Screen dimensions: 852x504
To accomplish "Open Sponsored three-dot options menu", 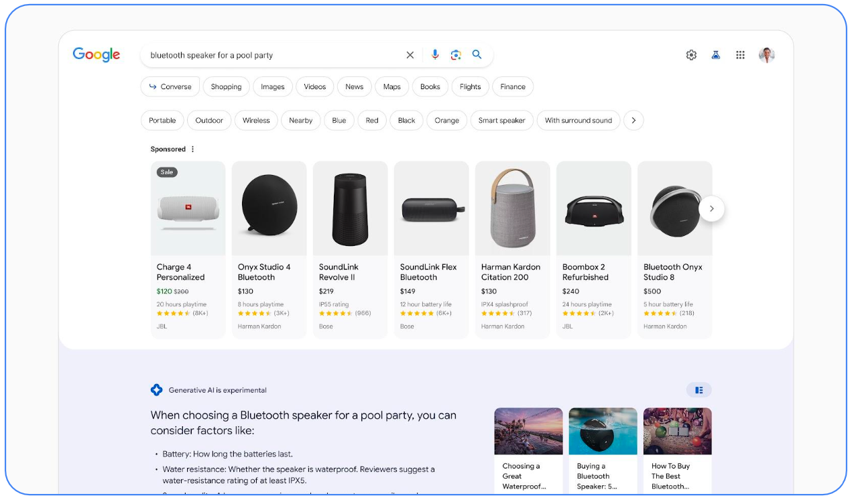I will tap(193, 149).
